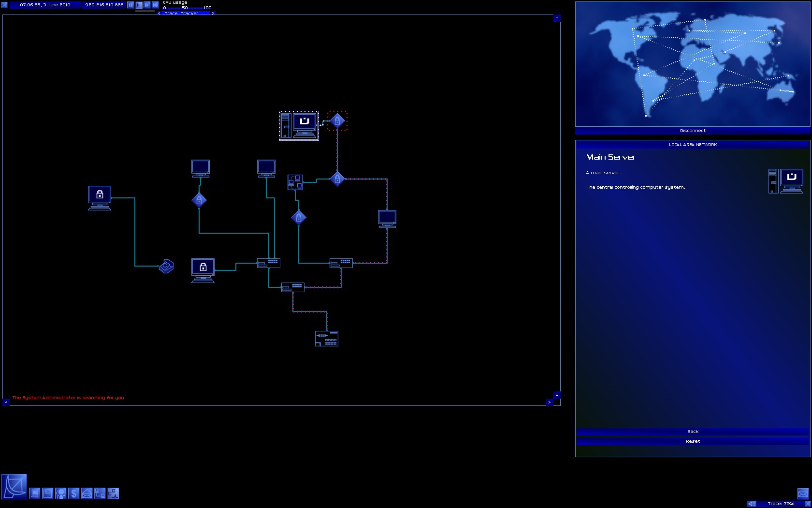This screenshot has width=812, height=508.
Task: Click the lock node beneath the isolation bridge
Action: [x=299, y=218]
